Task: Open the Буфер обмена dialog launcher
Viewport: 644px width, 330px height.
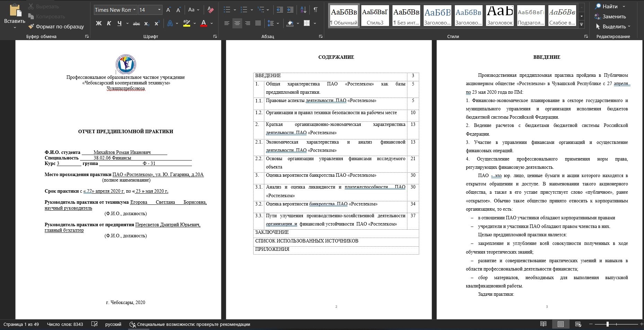Action: [x=87, y=36]
